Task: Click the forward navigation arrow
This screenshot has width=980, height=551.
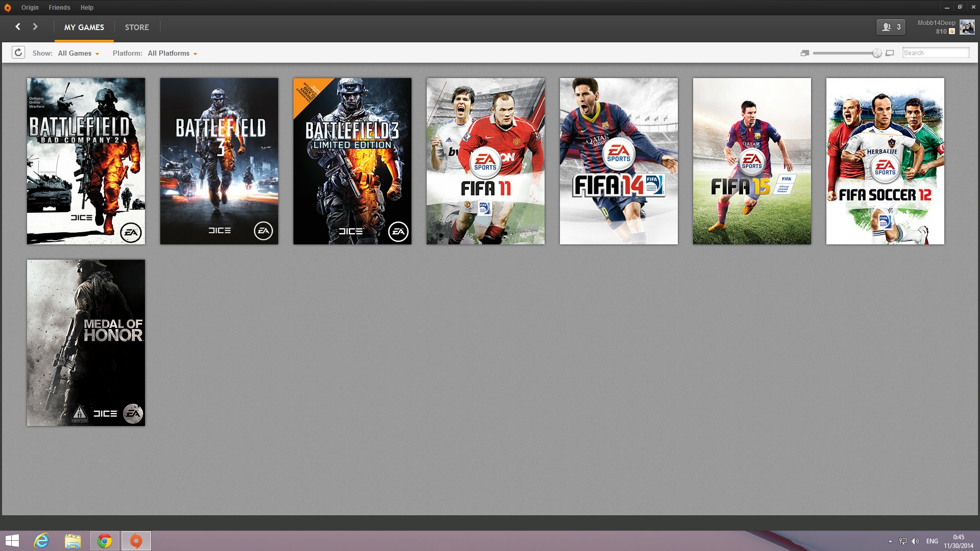Action: pyautogui.click(x=35, y=27)
